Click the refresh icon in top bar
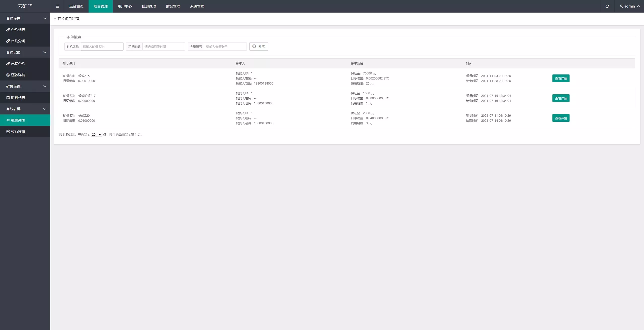This screenshot has height=330, width=644. pyautogui.click(x=607, y=6)
